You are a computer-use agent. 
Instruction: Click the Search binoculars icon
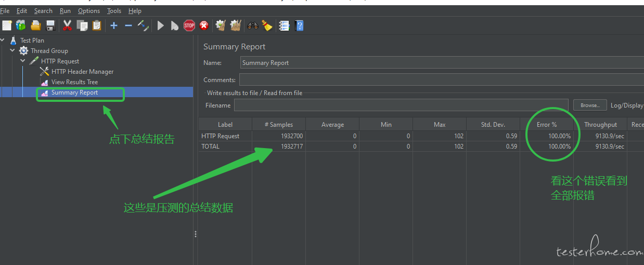tap(252, 25)
